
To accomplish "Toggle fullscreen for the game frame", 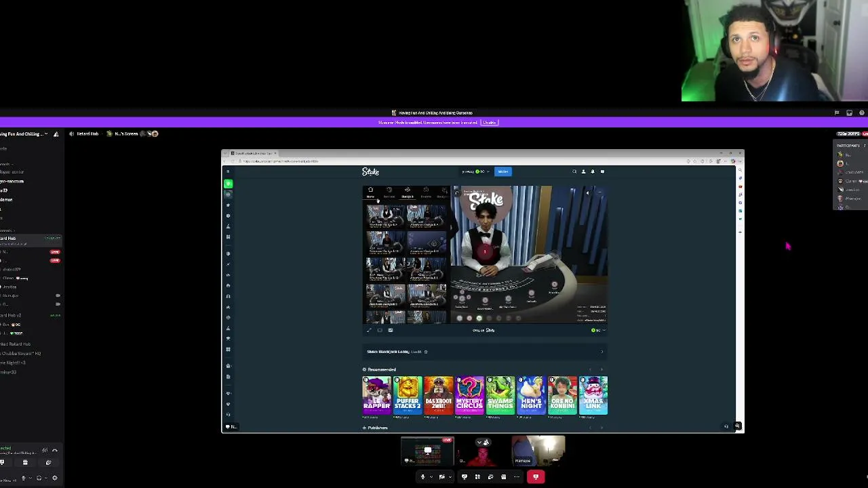I will tap(369, 330).
